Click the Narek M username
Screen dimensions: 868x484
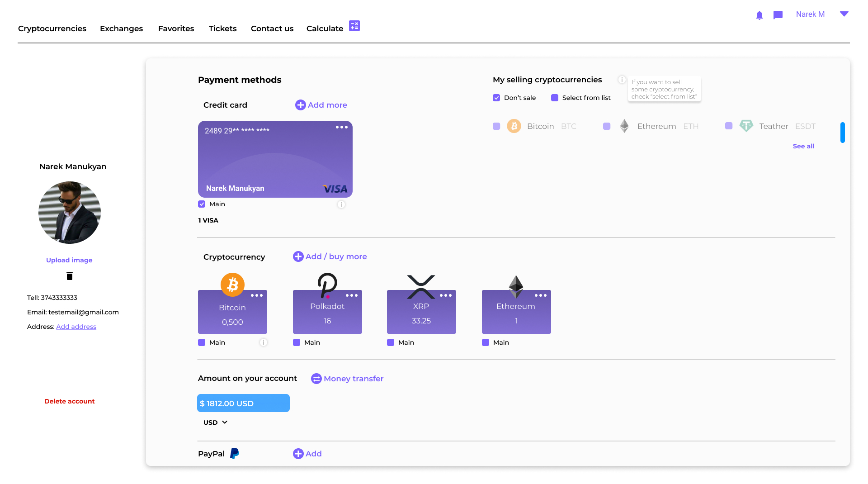(x=810, y=14)
